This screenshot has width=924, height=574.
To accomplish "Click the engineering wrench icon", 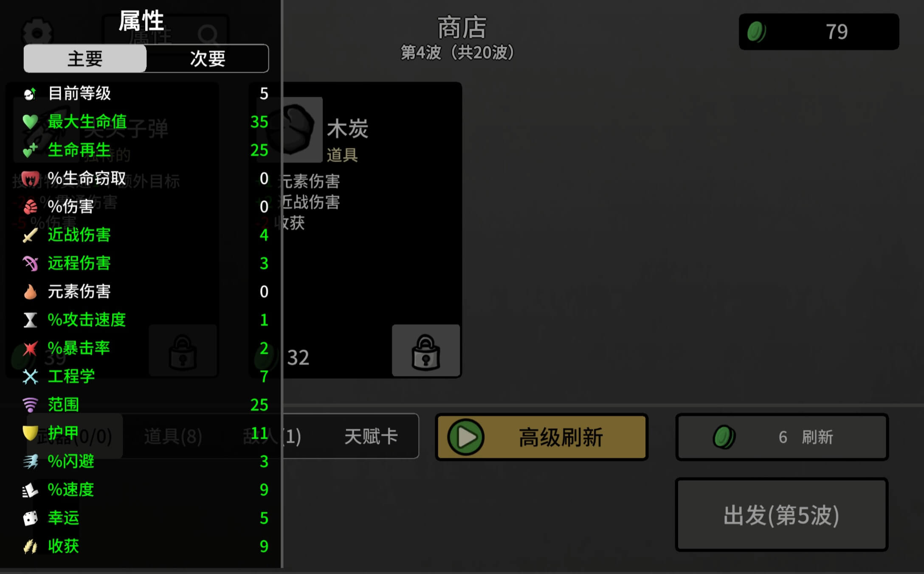I will point(30,377).
